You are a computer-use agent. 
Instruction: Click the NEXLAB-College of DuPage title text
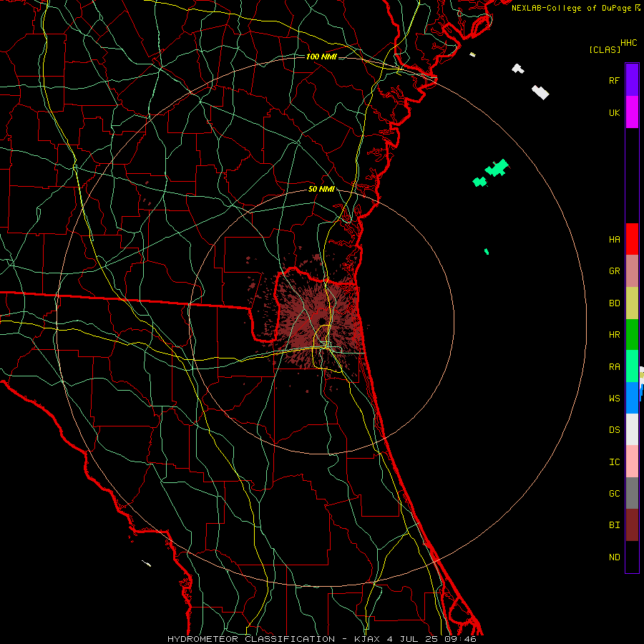(571, 8)
